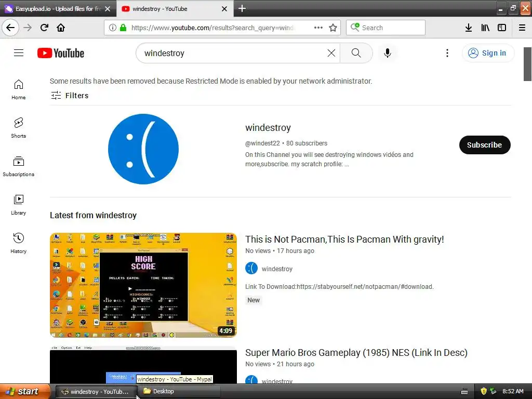Click the browser Search box
The width and height of the screenshot is (532, 399).
[385, 28]
